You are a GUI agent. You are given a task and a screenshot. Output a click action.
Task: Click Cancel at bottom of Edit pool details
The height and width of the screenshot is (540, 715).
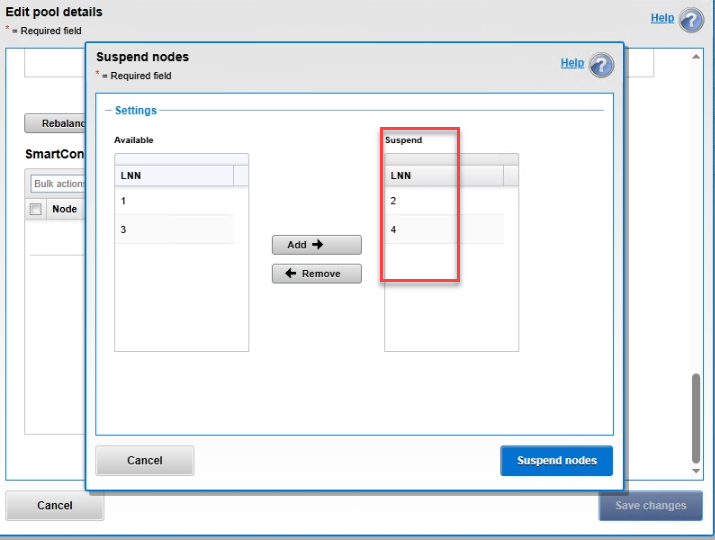pyautogui.click(x=55, y=506)
